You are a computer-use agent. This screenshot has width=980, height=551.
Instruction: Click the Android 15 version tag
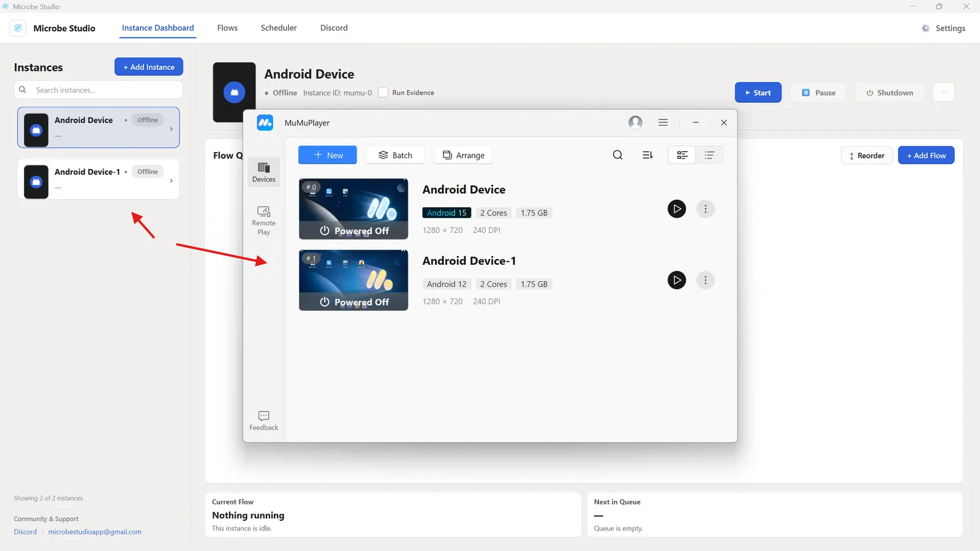click(447, 213)
